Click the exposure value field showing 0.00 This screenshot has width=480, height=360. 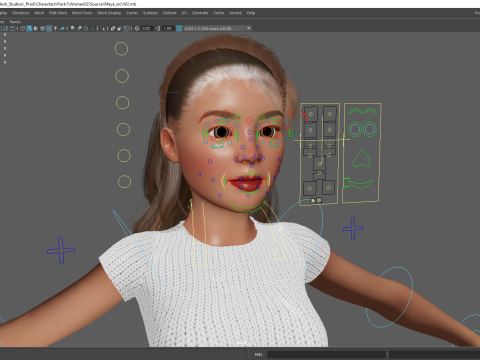(x=147, y=28)
